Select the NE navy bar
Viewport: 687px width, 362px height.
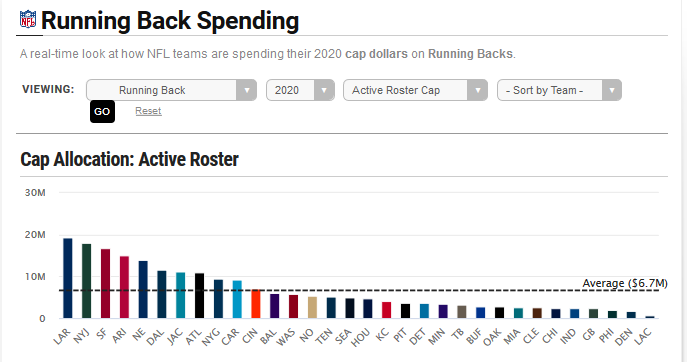pyautogui.click(x=143, y=290)
